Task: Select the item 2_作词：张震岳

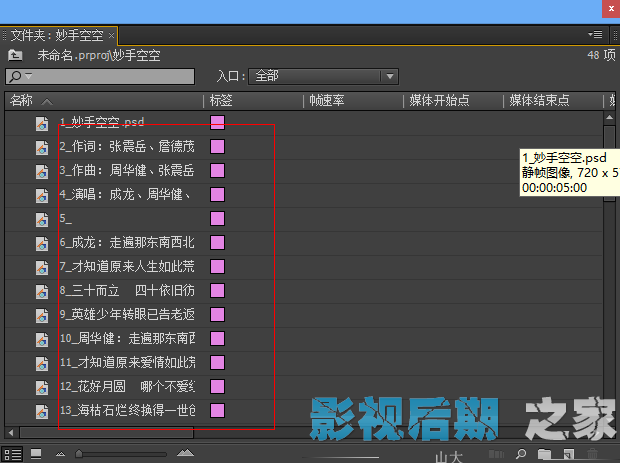Action: click(127, 146)
